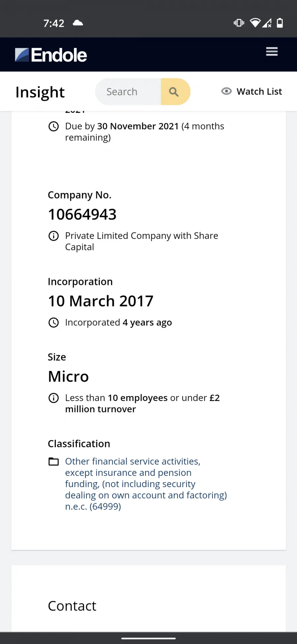This screenshot has width=297, height=644.
Task: Open the hamburger navigation menu
Action: coord(272,52)
